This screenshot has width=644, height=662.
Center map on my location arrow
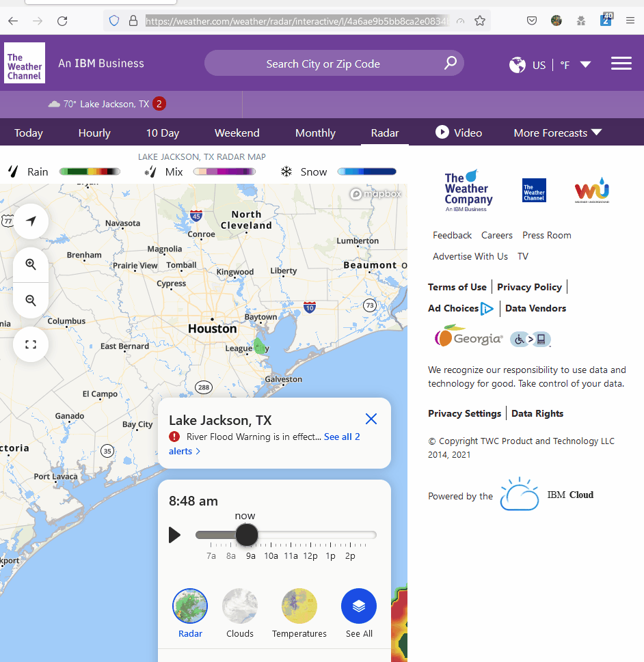(31, 221)
